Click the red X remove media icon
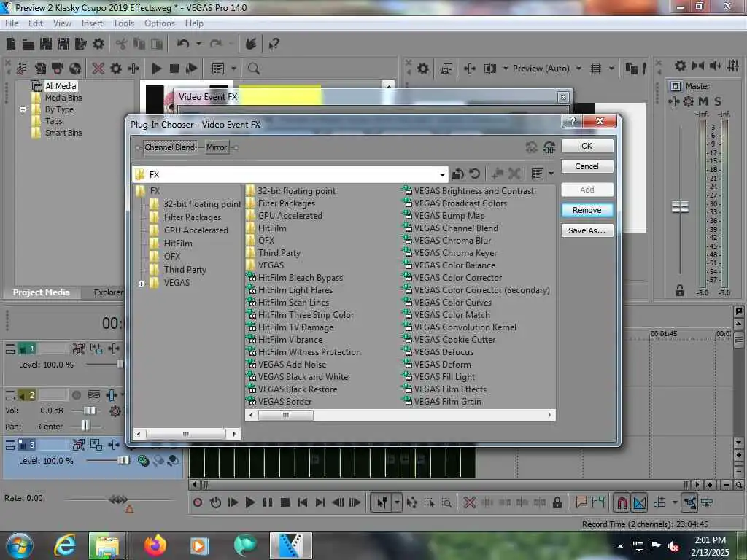Image resolution: width=747 pixels, height=560 pixels. pos(98,69)
